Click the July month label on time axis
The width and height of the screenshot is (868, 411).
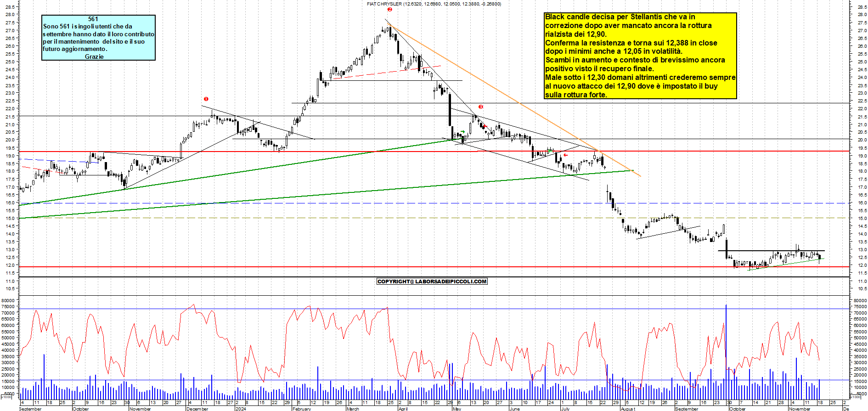tap(565, 409)
